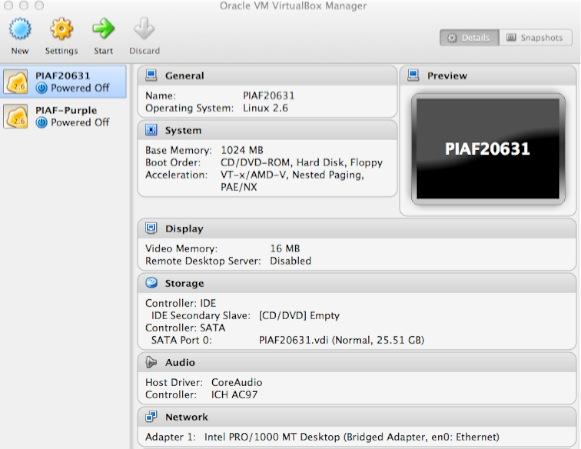581x449 pixels.
Task: Click the Audio section title
Action: (180, 362)
